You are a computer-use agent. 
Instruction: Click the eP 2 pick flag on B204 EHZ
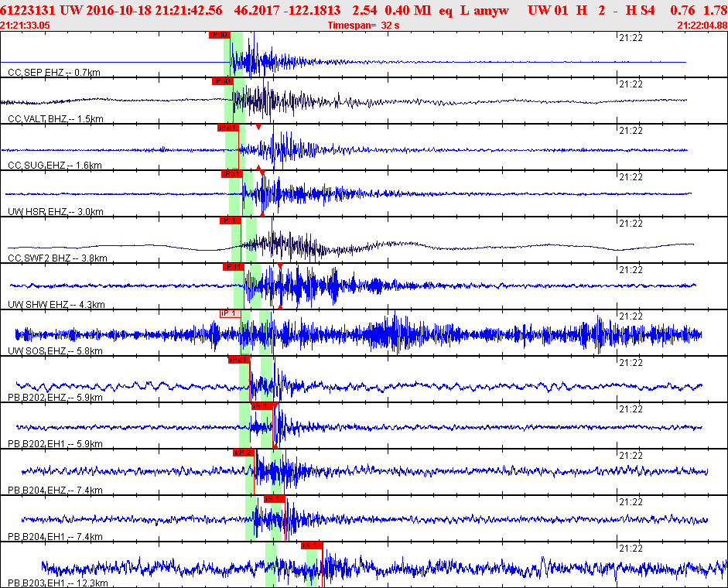(243, 453)
